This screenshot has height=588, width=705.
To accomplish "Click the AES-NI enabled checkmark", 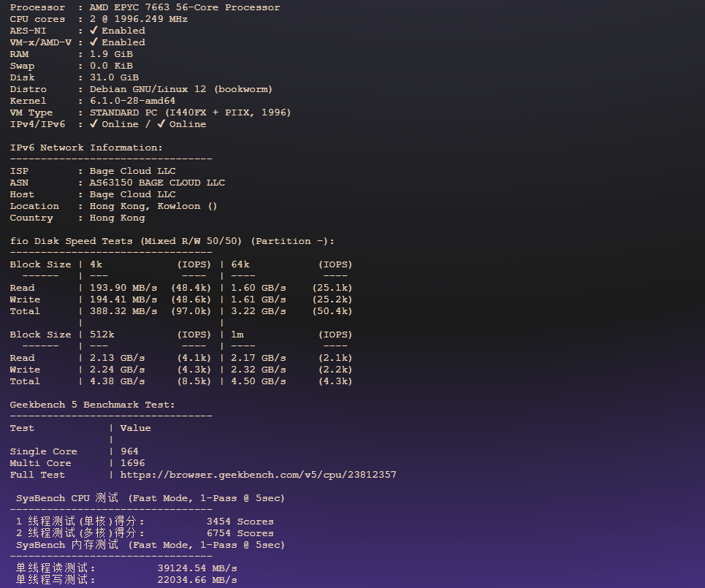I will pyautogui.click(x=94, y=31).
